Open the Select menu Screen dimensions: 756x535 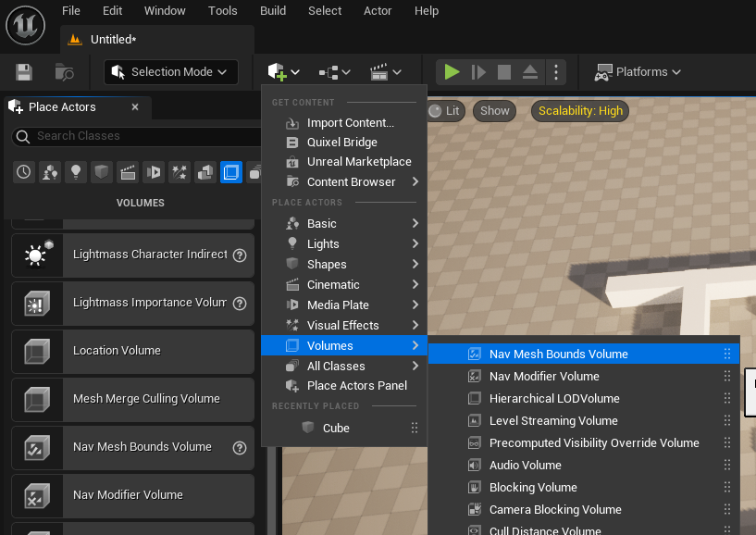(325, 10)
